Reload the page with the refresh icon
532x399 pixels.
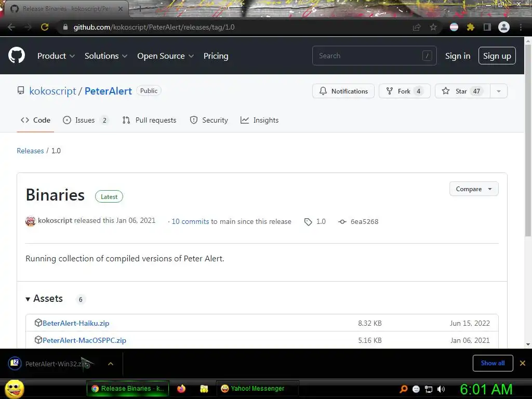(45, 27)
